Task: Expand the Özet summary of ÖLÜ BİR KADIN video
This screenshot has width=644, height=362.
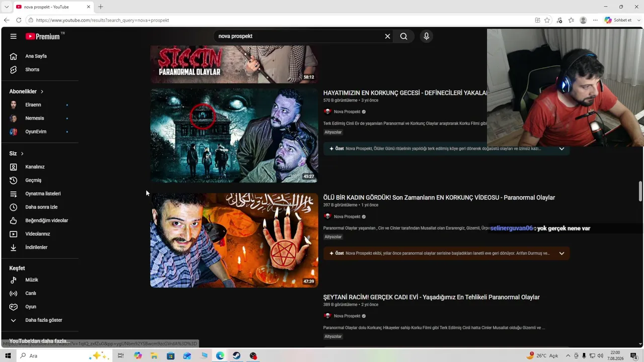Action: click(561, 253)
